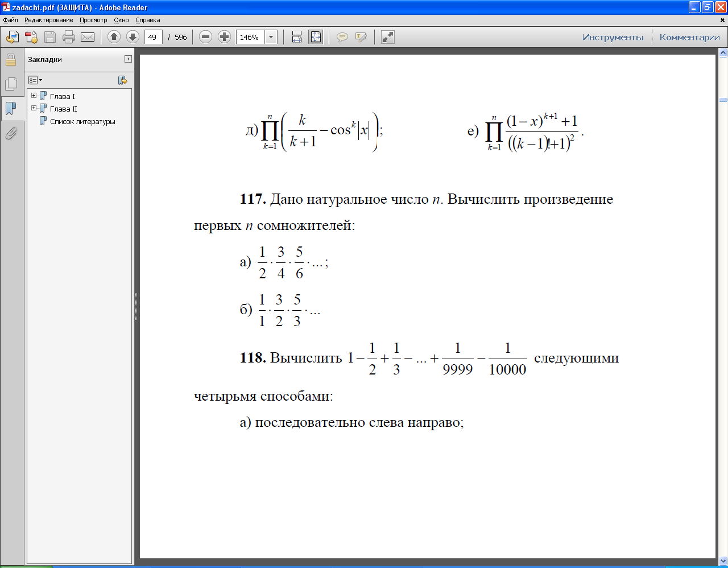Viewport: 728px width, 568px height.
Task: Open the bookmarks options dropdown
Action: point(35,80)
